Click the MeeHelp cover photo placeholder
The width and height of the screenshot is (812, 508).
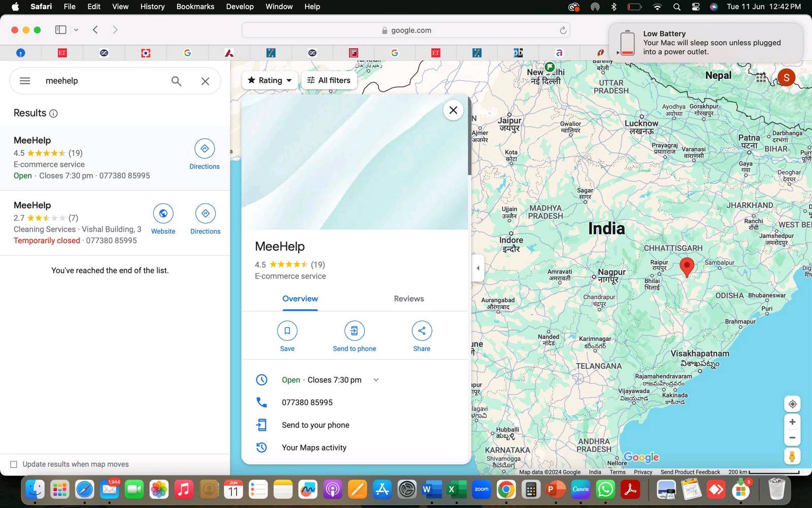[x=355, y=162]
